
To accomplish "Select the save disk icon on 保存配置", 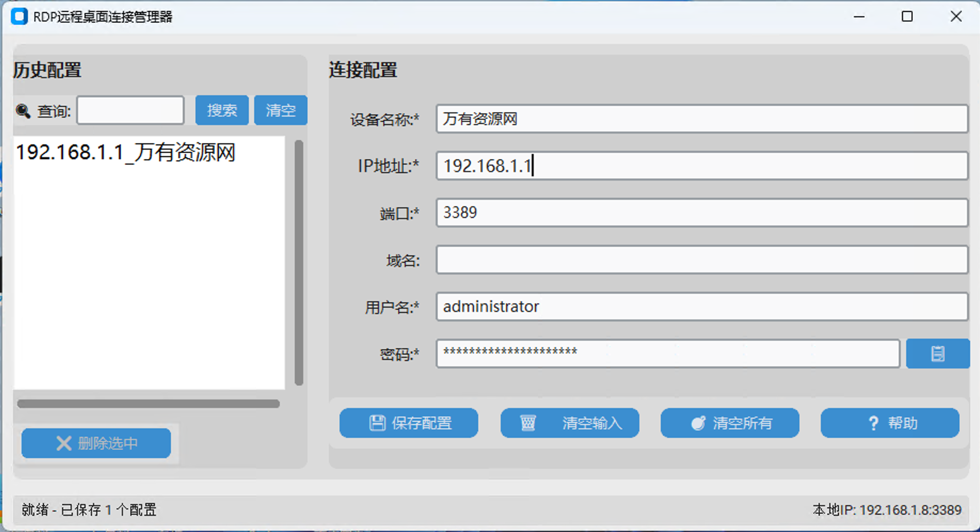I will point(377,423).
